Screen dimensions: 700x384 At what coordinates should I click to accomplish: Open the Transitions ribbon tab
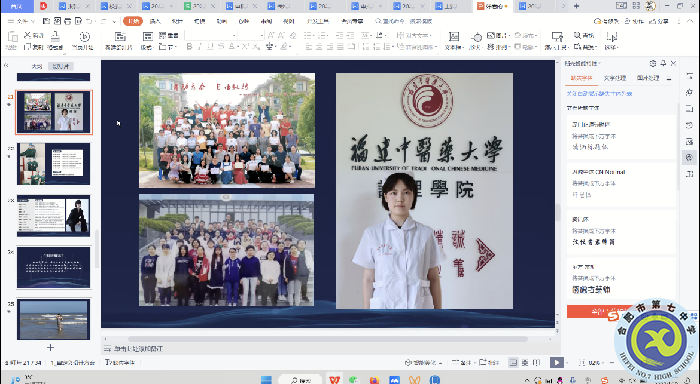pyautogui.click(x=199, y=21)
